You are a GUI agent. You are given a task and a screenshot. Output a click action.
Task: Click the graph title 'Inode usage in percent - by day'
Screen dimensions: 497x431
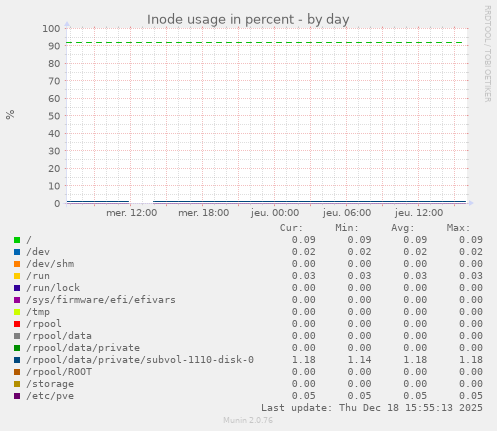pyautogui.click(x=248, y=19)
